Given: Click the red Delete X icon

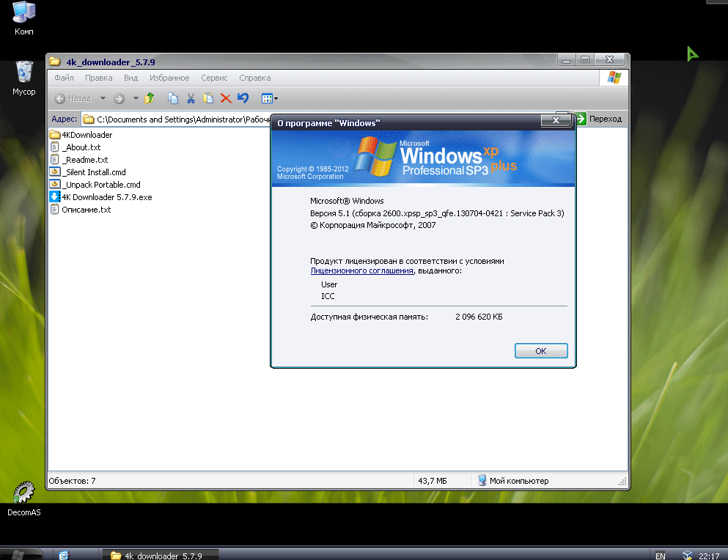Looking at the screenshot, I should pyautogui.click(x=226, y=98).
